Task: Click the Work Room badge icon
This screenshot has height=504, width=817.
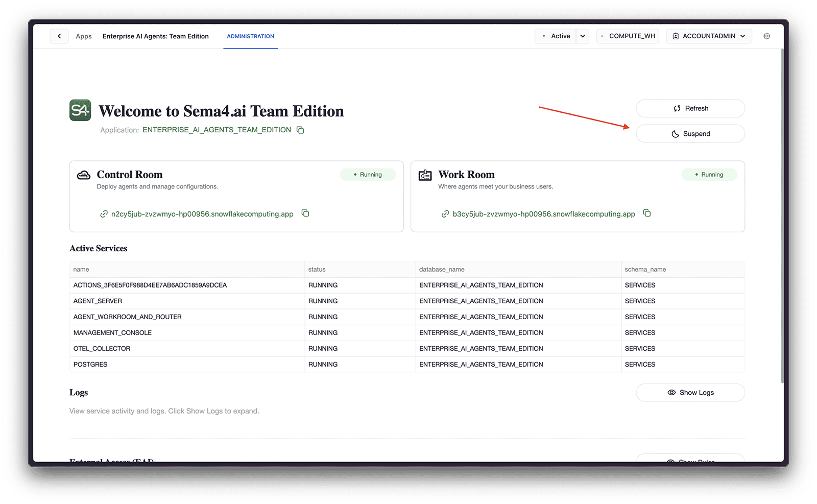Action: coord(425,175)
